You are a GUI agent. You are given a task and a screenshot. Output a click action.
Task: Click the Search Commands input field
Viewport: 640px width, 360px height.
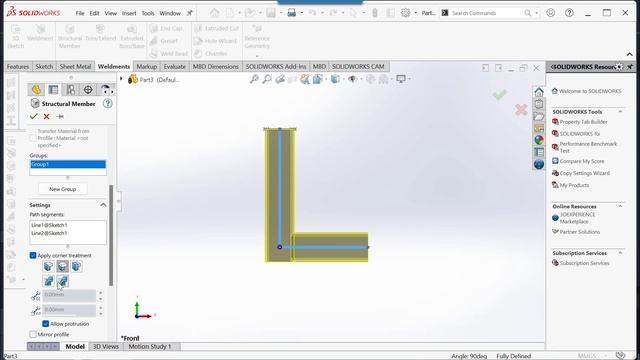487,13
